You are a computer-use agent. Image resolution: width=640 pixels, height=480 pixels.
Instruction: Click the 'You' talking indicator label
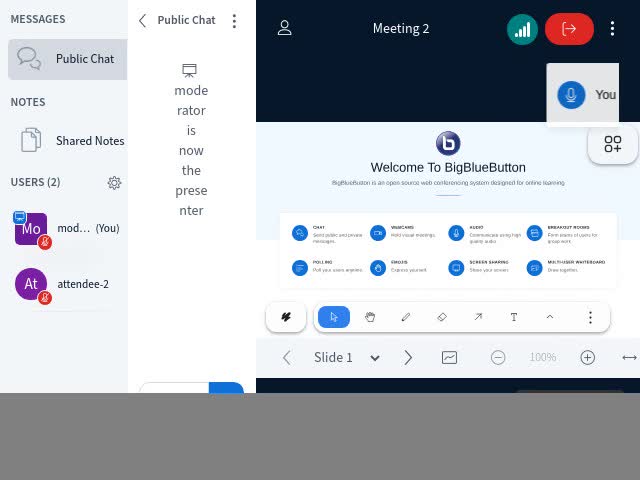coord(605,95)
